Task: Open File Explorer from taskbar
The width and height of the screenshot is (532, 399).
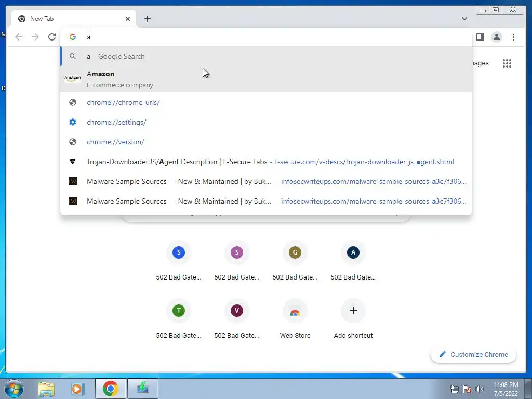Action: (x=46, y=389)
